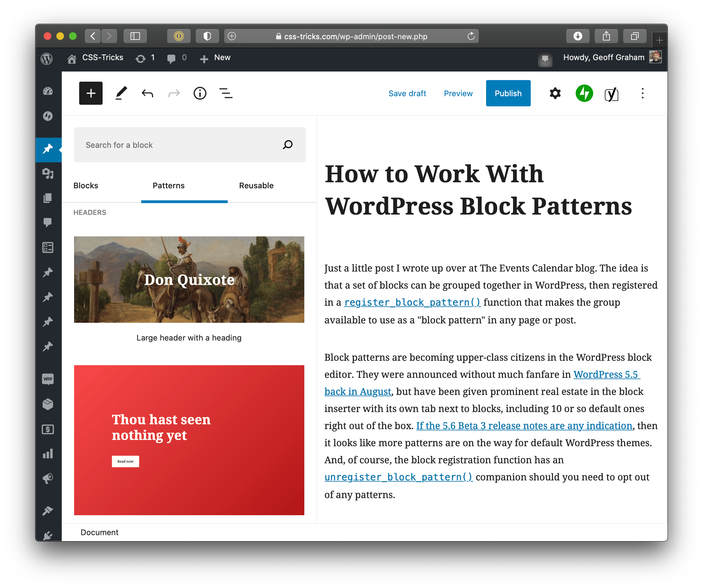Open the block list outline view

tap(226, 93)
